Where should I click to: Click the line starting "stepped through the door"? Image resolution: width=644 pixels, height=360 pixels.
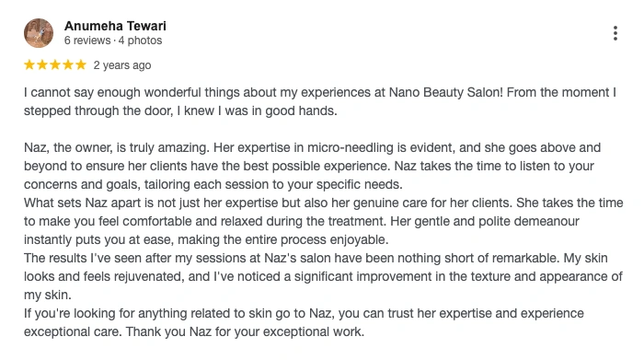click(180, 111)
